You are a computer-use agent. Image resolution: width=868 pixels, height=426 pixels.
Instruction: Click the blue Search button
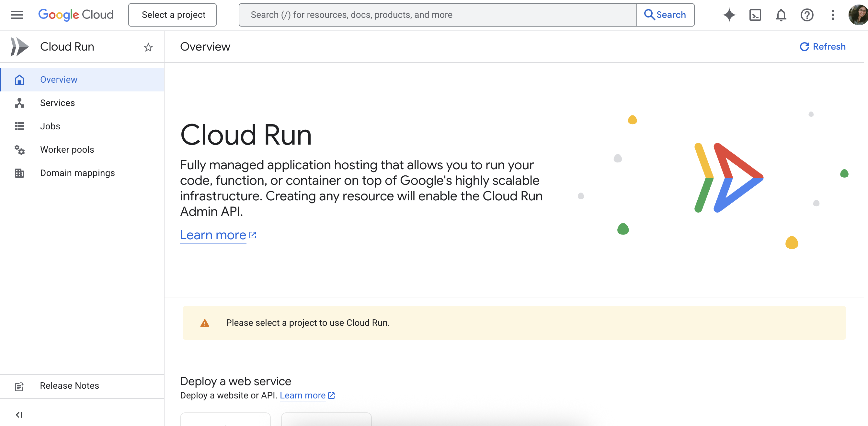click(665, 15)
